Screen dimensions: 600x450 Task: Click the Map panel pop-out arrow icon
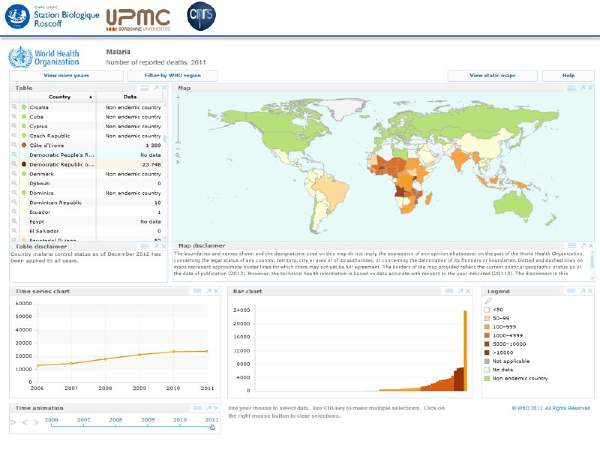584,88
